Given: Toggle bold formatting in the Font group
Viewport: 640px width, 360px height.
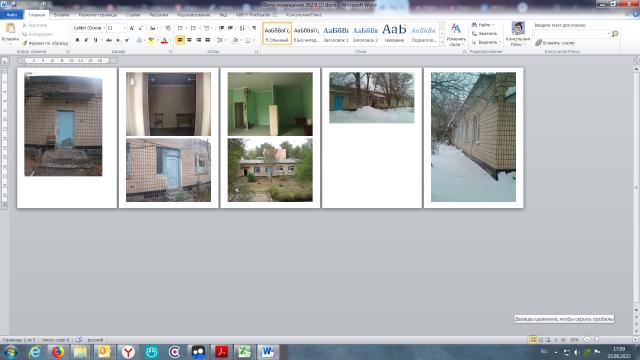Looking at the screenshot, I should 77,40.
